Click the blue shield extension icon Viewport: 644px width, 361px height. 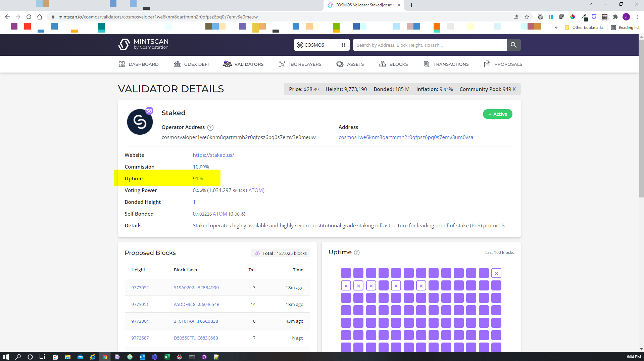coord(594,17)
